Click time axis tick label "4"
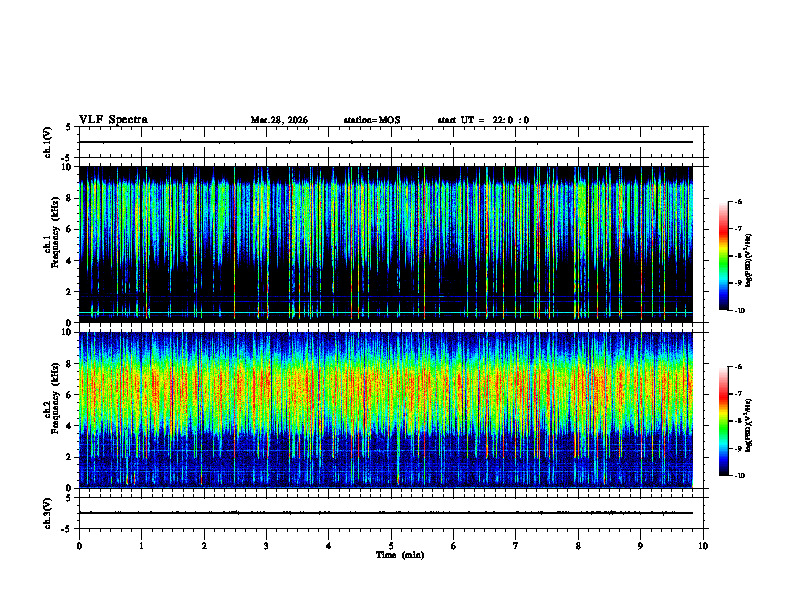This screenshot has height=612, width=792. (329, 546)
